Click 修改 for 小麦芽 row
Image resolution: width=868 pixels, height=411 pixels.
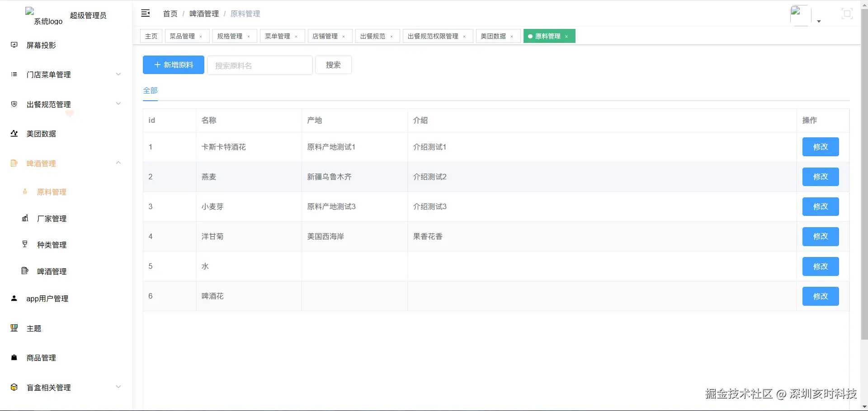pyautogui.click(x=821, y=206)
